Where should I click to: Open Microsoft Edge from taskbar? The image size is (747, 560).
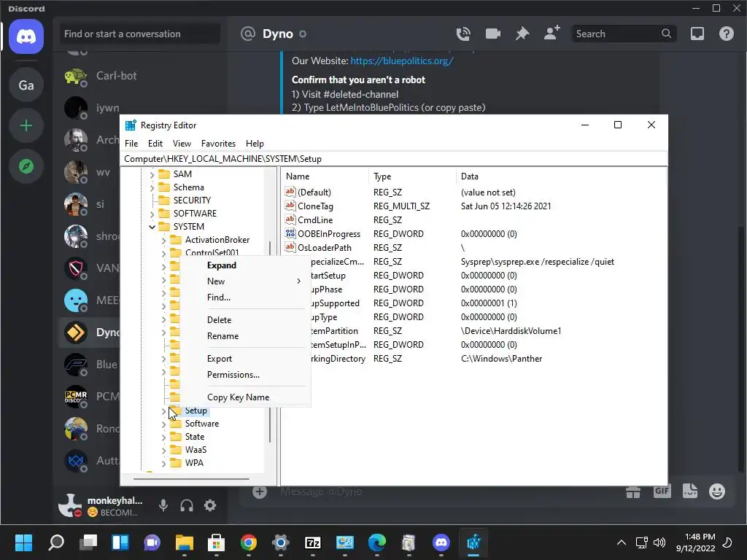tap(377, 542)
